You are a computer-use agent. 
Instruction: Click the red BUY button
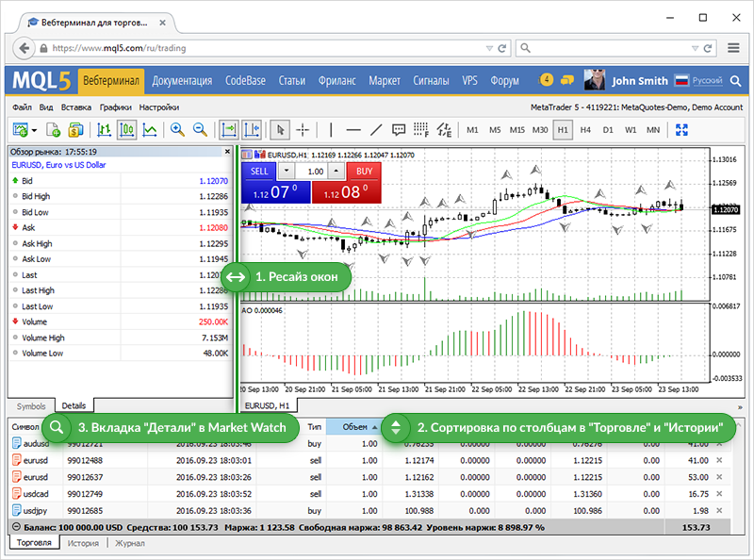364,171
